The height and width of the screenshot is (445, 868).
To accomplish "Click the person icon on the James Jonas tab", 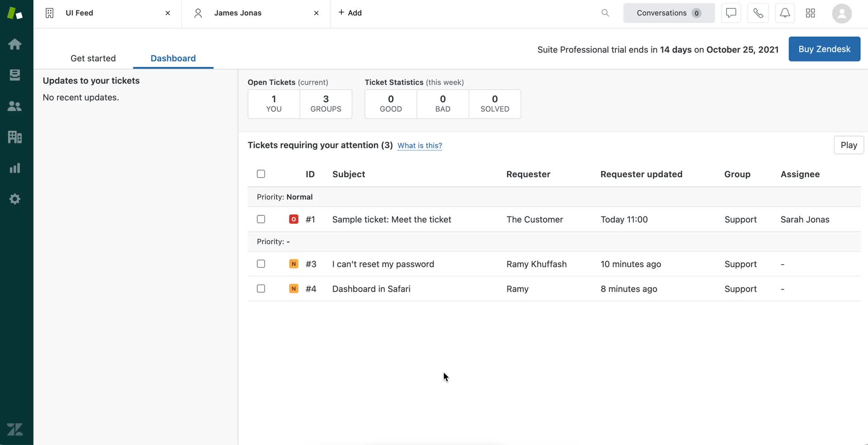I will [198, 13].
